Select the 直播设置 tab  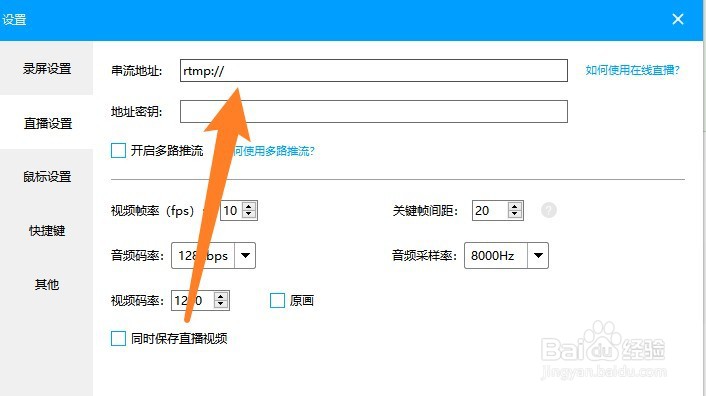coord(47,122)
